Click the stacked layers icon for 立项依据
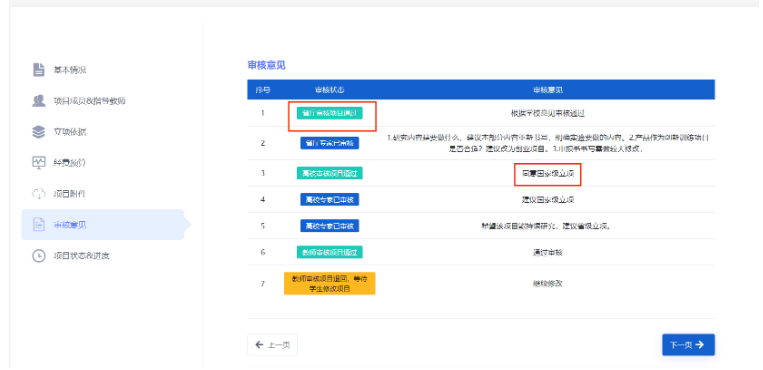 pos(38,132)
